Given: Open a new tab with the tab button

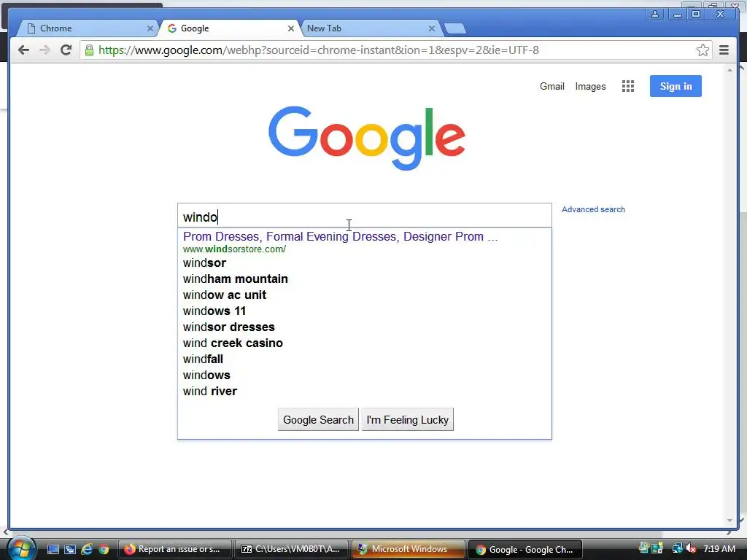Looking at the screenshot, I should [455, 29].
